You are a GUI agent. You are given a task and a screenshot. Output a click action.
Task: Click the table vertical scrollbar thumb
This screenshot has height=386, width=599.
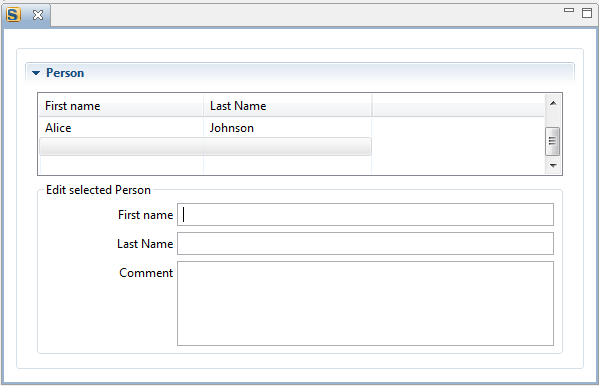click(552, 141)
